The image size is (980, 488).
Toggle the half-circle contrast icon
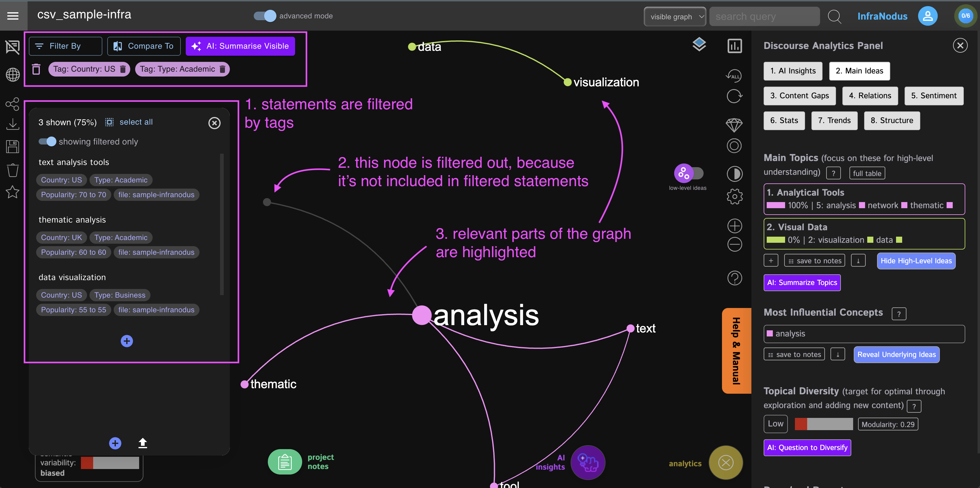[x=735, y=174]
